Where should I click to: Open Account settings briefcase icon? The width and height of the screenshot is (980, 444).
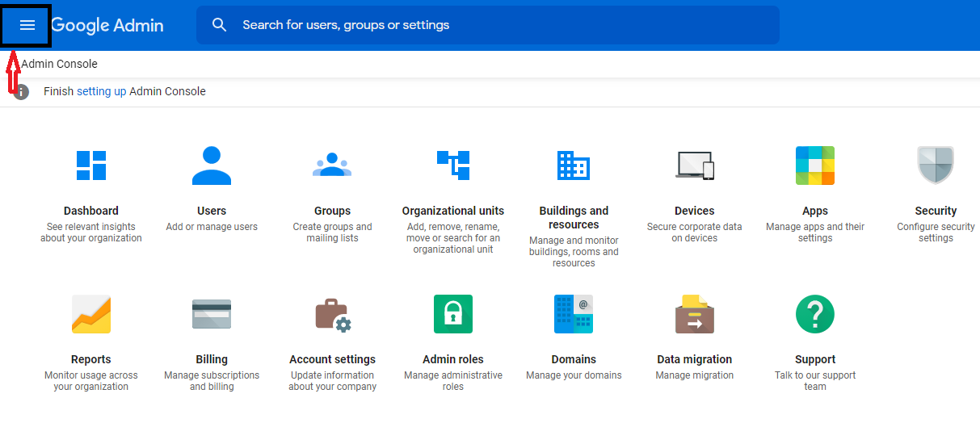pyautogui.click(x=334, y=316)
